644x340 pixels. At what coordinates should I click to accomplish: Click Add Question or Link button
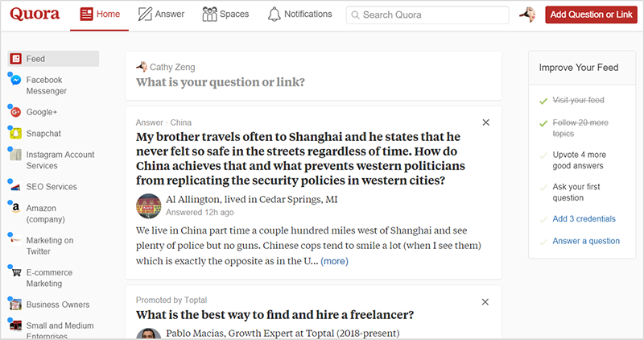[x=591, y=15]
